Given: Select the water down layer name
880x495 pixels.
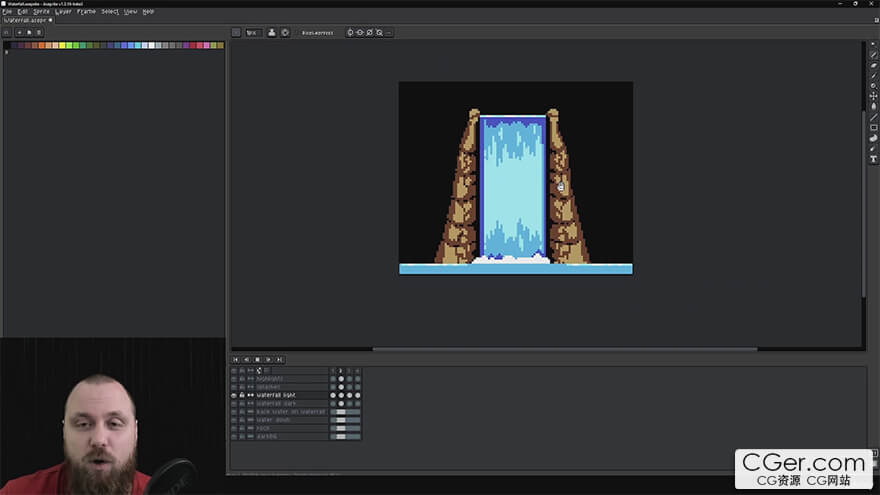Looking at the screenshot, I should point(273,420).
